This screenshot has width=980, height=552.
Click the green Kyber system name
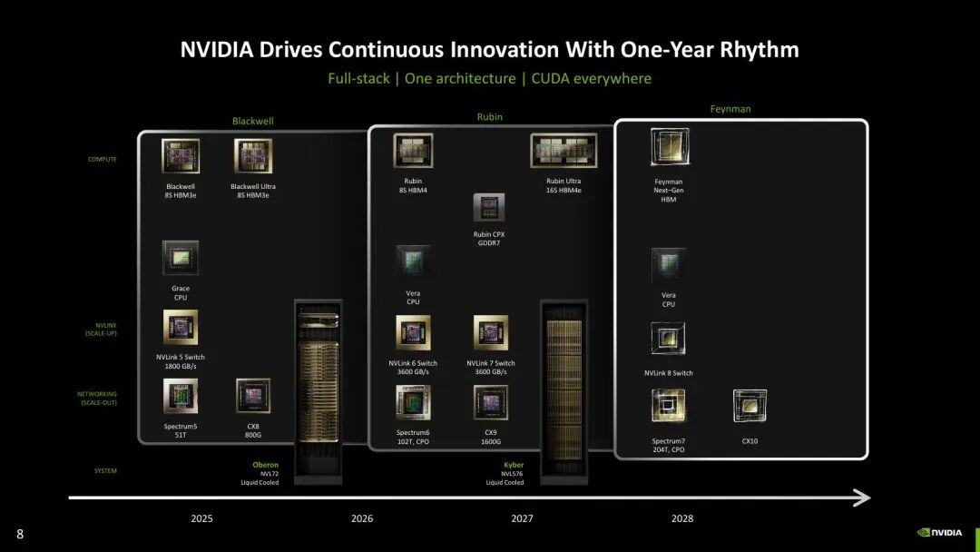[x=514, y=465]
